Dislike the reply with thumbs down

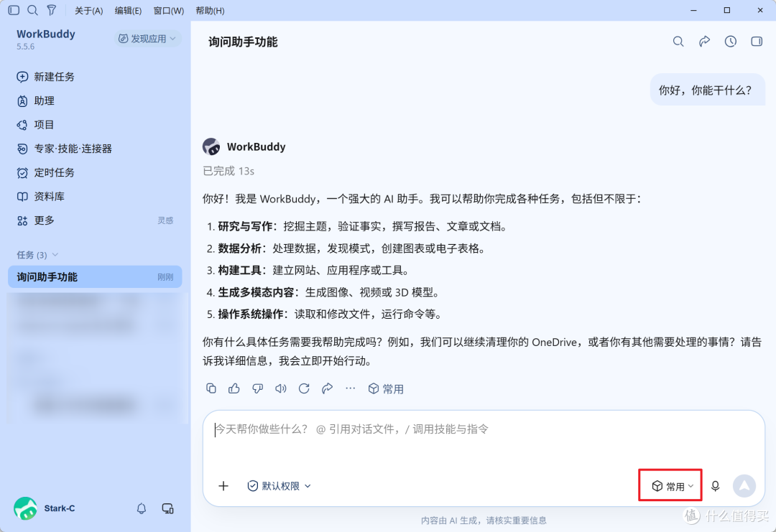tap(257, 388)
